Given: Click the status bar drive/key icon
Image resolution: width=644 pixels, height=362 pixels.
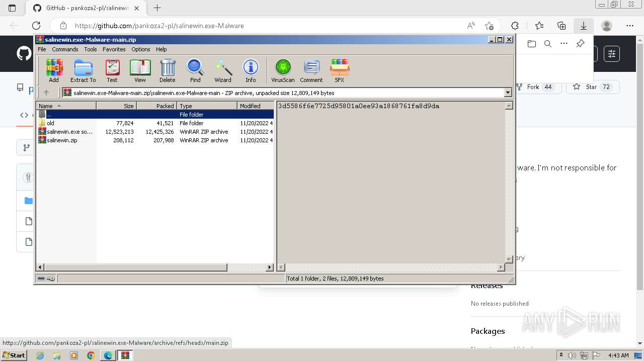Looking at the screenshot, I should (x=46, y=278).
